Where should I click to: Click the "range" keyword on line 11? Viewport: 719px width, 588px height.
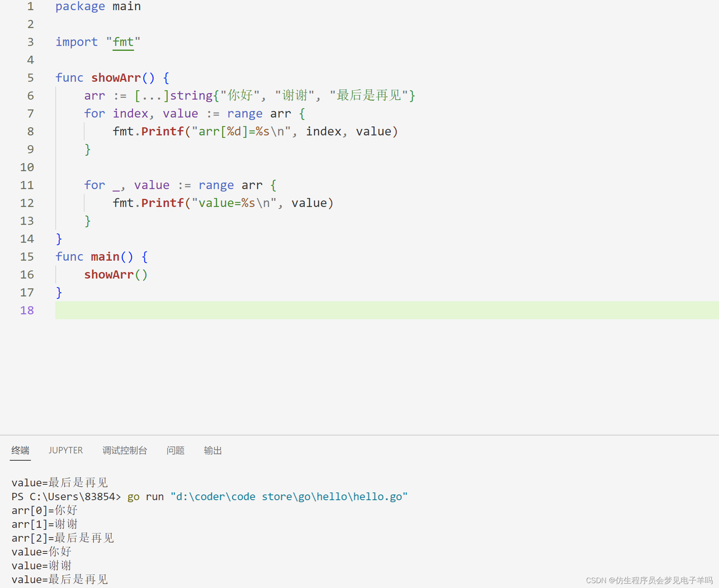[x=216, y=185]
